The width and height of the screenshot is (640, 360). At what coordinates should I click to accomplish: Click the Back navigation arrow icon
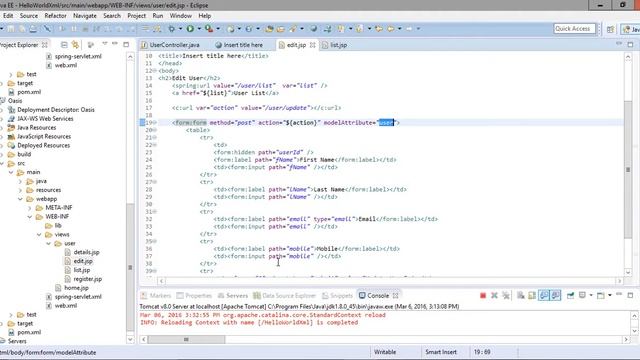tap(391, 29)
